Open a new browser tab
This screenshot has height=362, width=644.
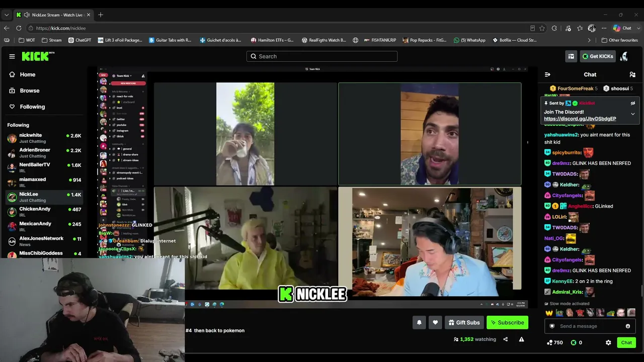coord(101,15)
